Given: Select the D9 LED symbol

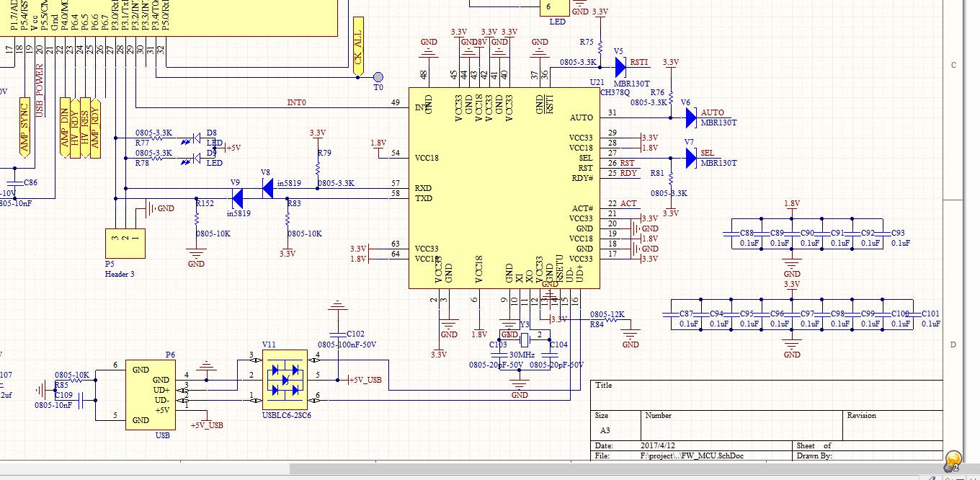Looking at the screenshot, I should click(x=192, y=158).
